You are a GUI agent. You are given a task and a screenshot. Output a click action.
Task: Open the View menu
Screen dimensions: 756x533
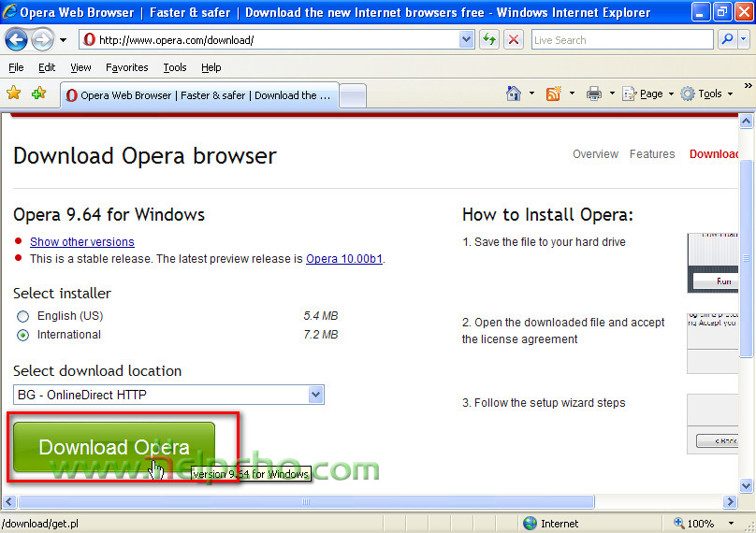pos(80,67)
